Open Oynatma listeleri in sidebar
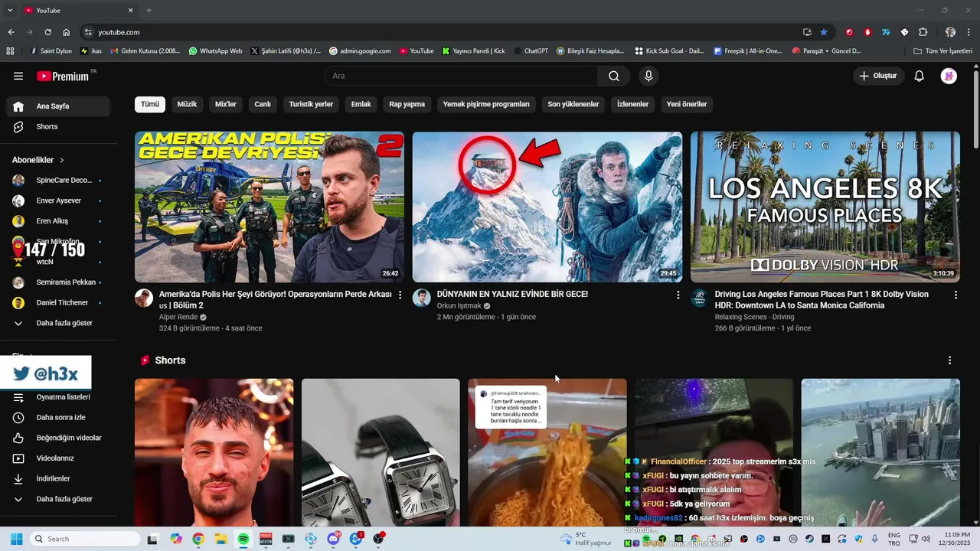 click(x=58, y=397)
